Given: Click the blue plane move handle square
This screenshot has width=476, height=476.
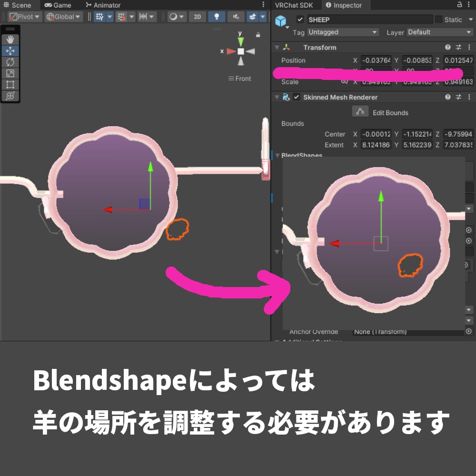Looking at the screenshot, I should (x=145, y=204).
